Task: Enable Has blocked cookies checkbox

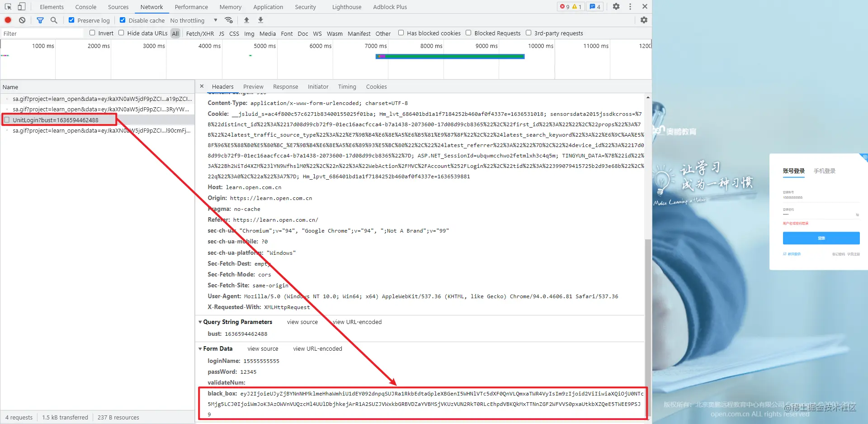Action: [x=401, y=33]
